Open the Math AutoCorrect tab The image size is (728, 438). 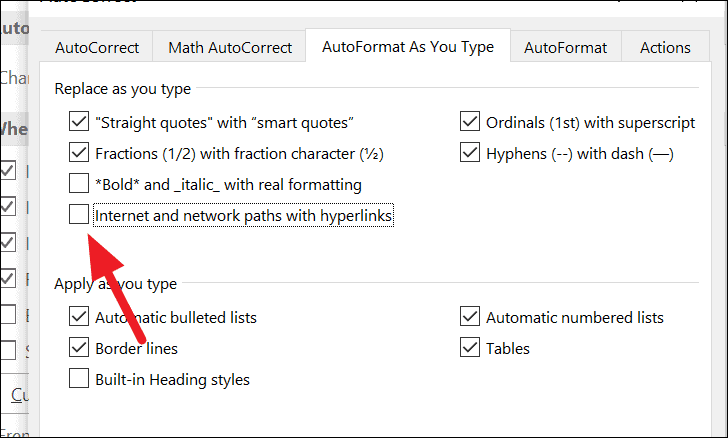pyautogui.click(x=230, y=47)
